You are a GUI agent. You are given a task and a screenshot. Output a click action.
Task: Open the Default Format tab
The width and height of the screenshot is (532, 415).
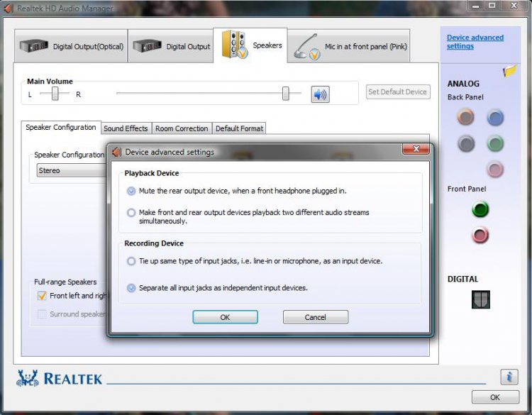click(239, 128)
